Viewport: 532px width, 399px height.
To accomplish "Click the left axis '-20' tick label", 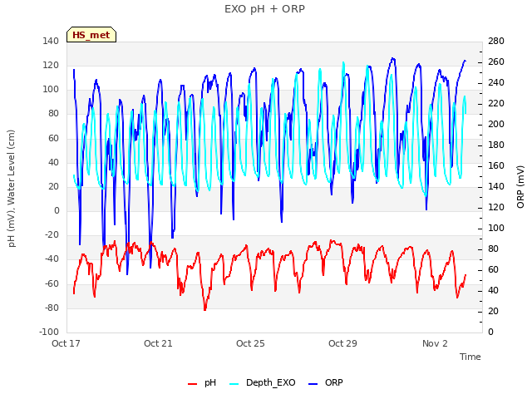I will (51, 234).
